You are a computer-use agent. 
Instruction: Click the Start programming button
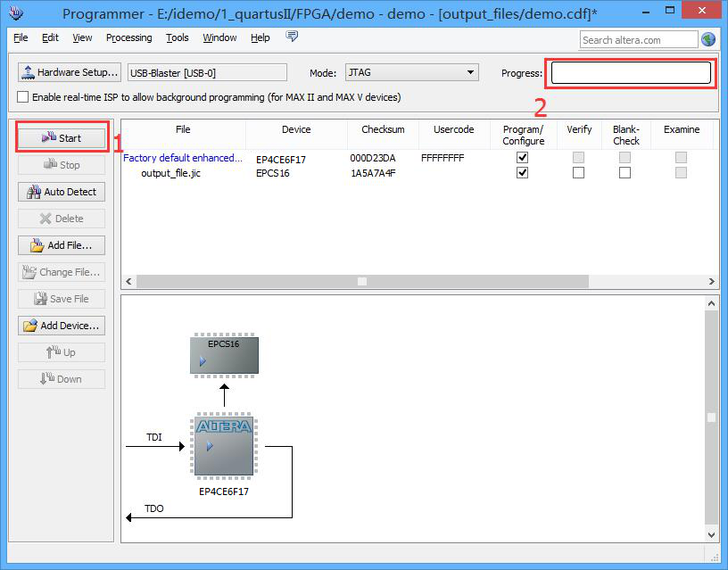tap(62, 138)
